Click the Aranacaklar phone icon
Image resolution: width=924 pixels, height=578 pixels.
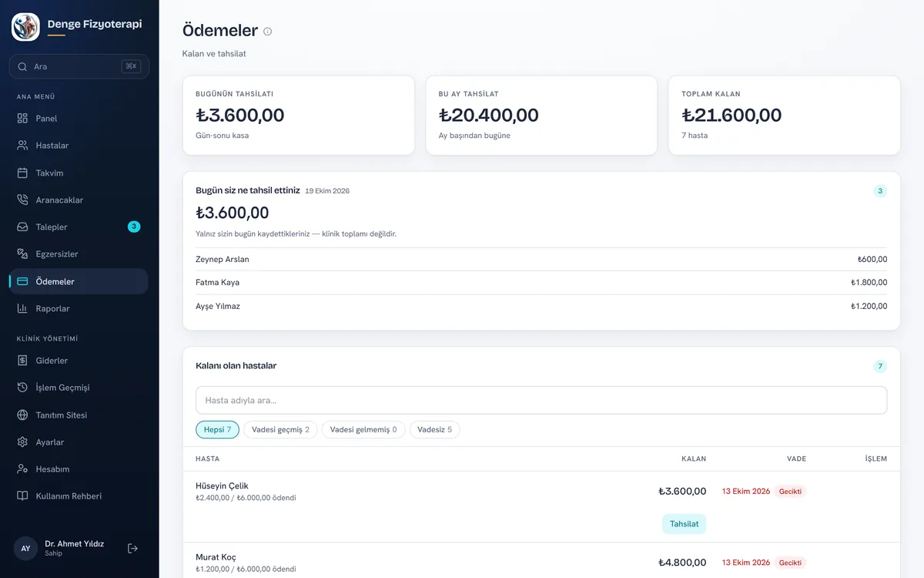pyautogui.click(x=22, y=200)
